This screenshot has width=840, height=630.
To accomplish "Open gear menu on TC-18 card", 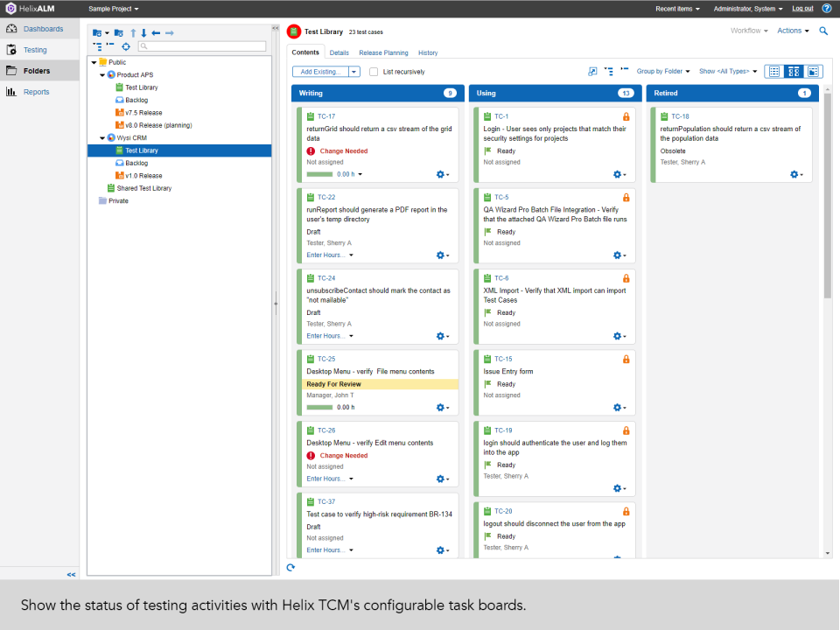I will 796,175.
